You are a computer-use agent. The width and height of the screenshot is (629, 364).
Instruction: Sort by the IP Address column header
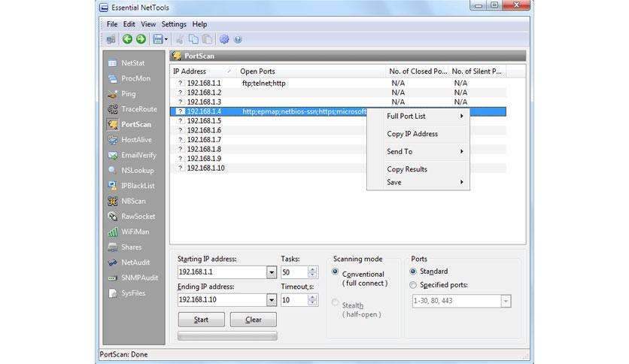click(203, 71)
